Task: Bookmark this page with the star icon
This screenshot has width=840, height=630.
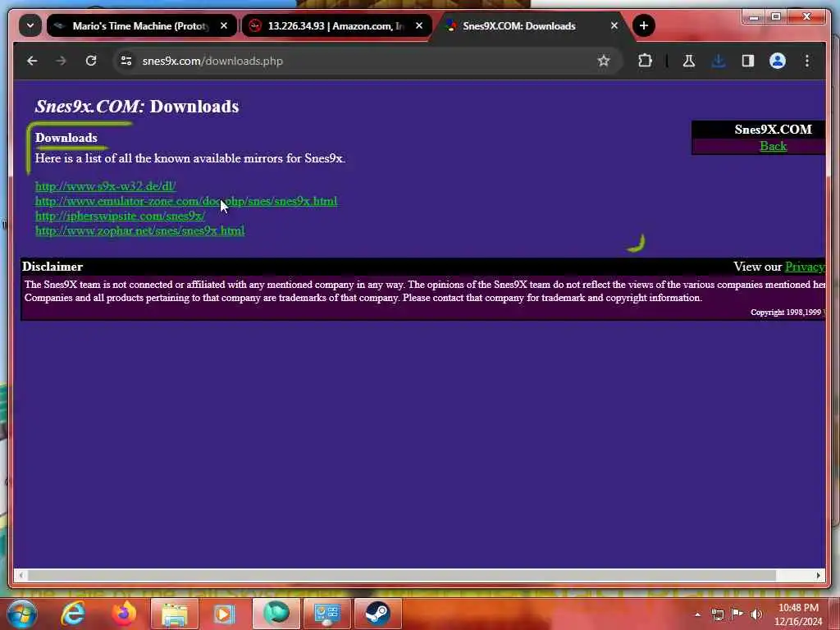Action: 604,61
